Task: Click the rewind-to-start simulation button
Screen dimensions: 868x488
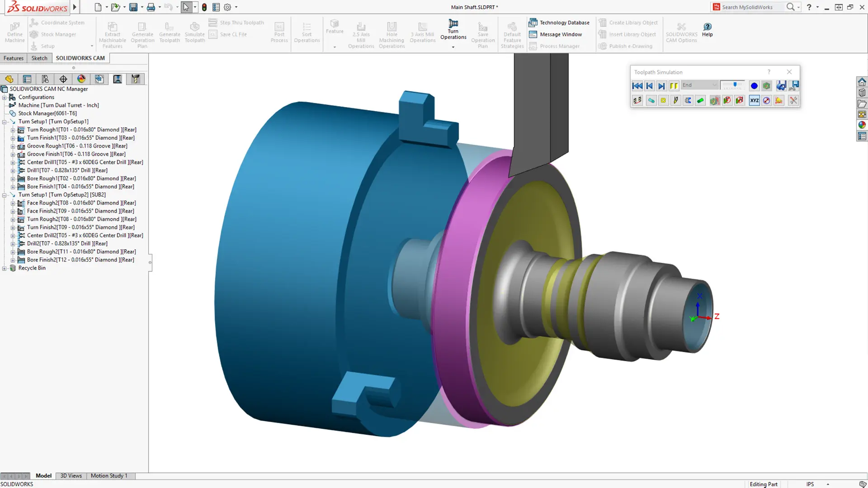Action: coord(637,86)
